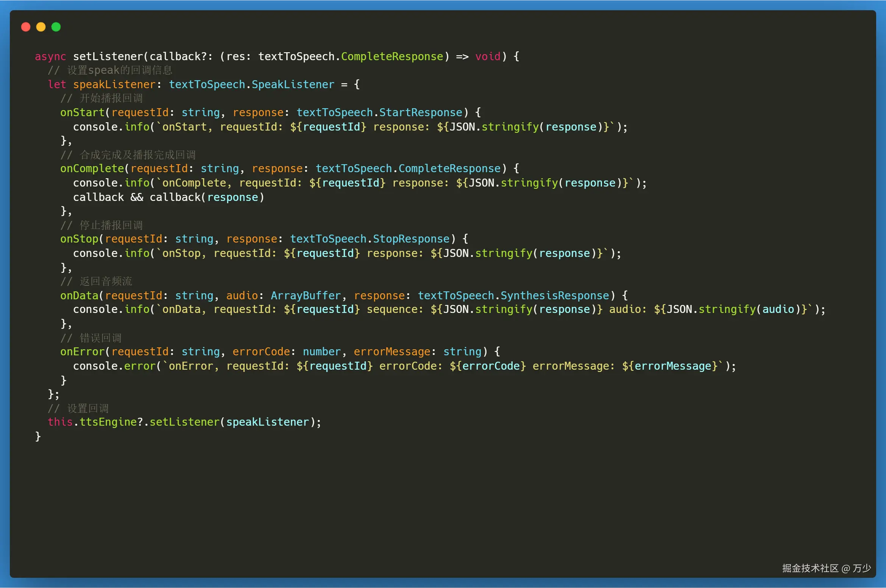Click the callback && callback(response) line

(x=168, y=197)
